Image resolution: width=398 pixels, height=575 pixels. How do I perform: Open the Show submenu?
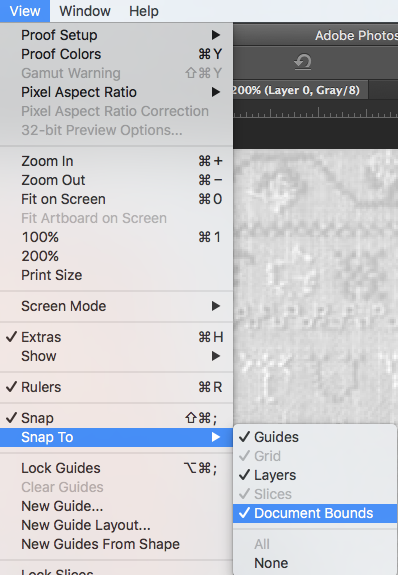116,356
